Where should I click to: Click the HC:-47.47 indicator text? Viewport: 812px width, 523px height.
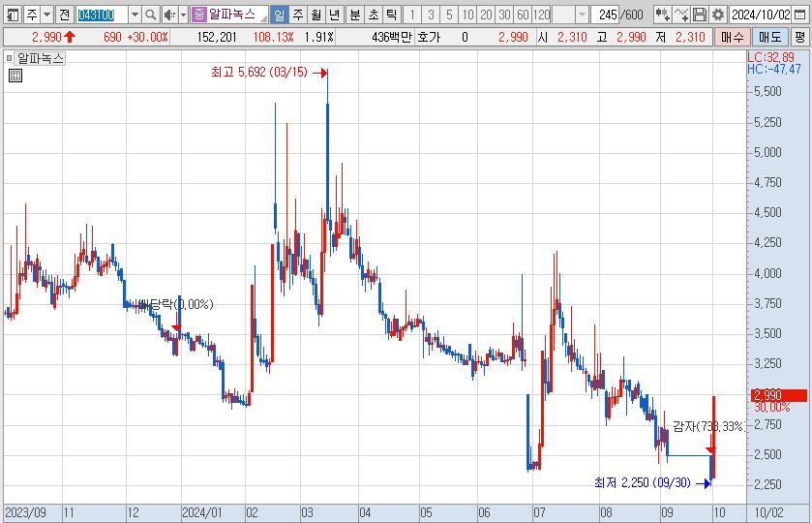[x=774, y=69]
